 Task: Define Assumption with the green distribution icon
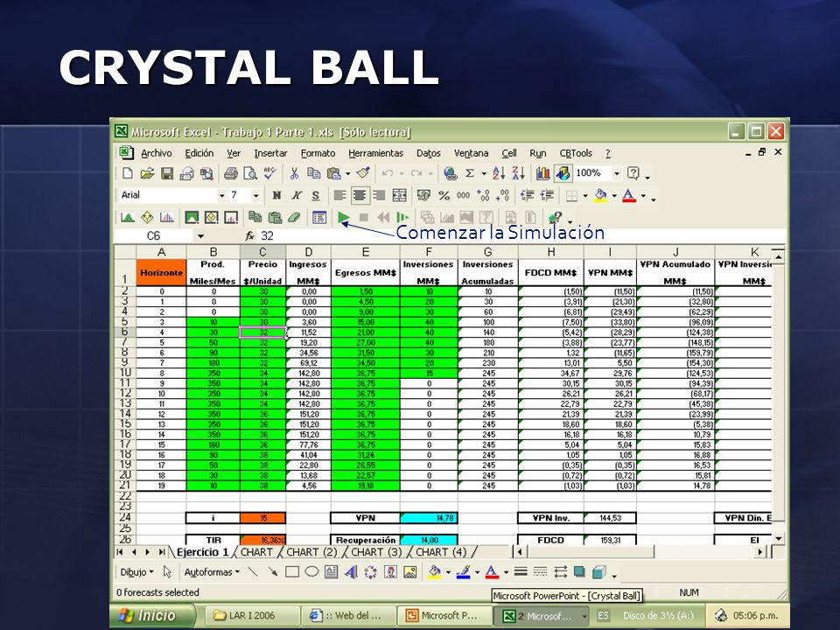[128, 218]
